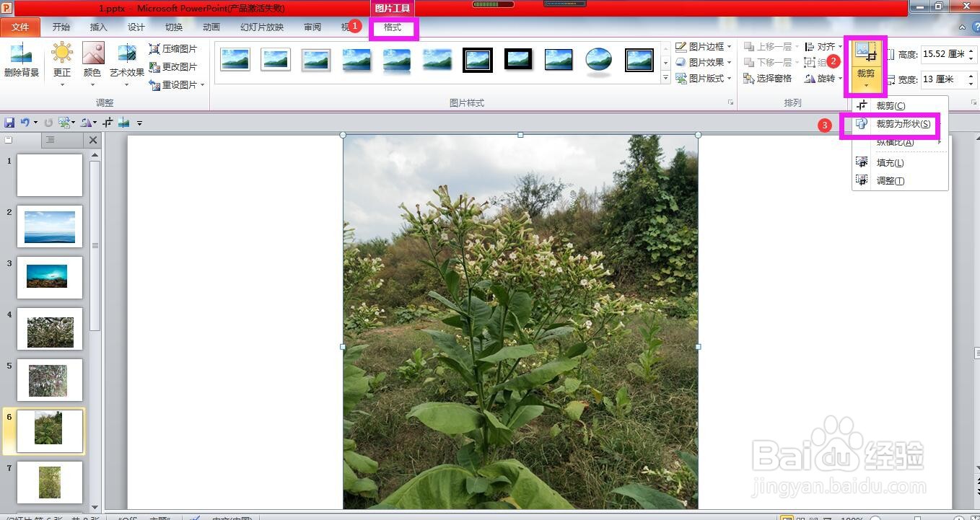Expand the picture styles gallery more arrow

[665, 78]
